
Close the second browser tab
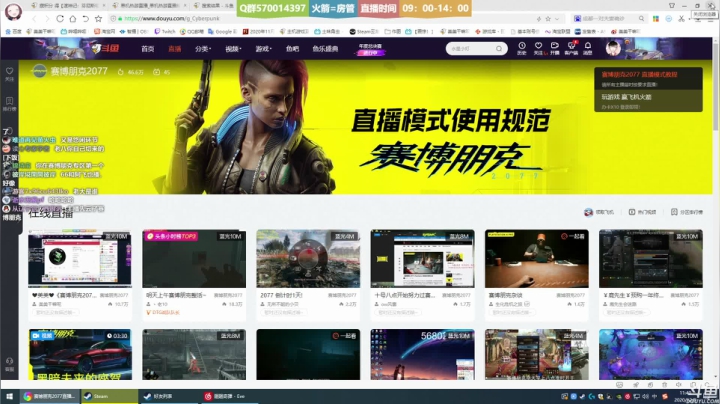pyautogui.click(x=185, y=6)
